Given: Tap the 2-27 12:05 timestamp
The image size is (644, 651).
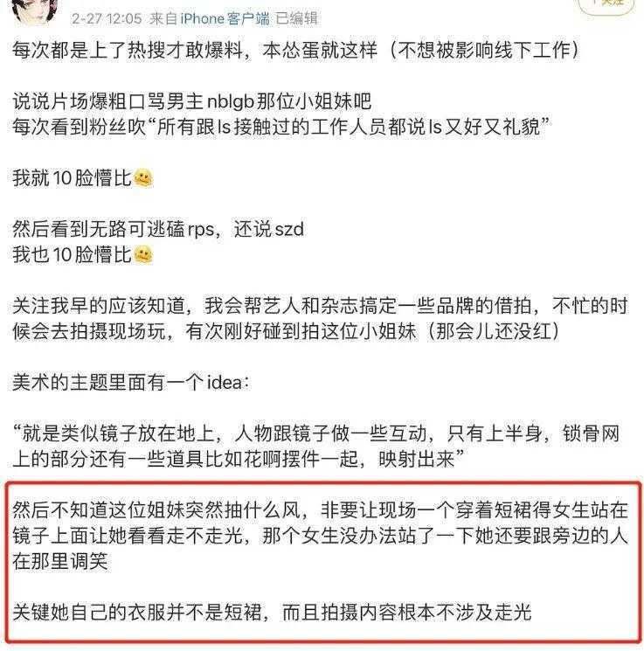Looking at the screenshot, I should pyautogui.click(x=107, y=18).
